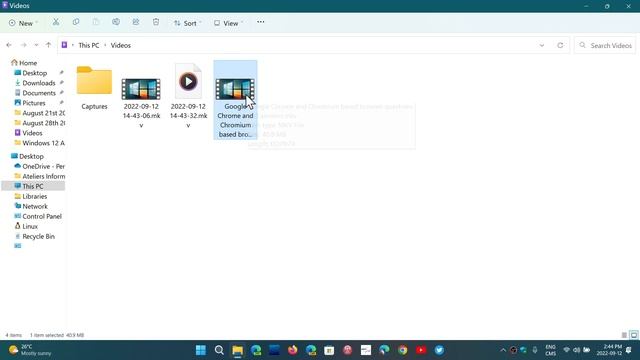This screenshot has width=640, height=360.
Task: Switch to Large icons view in status bar
Action: pos(634,335)
